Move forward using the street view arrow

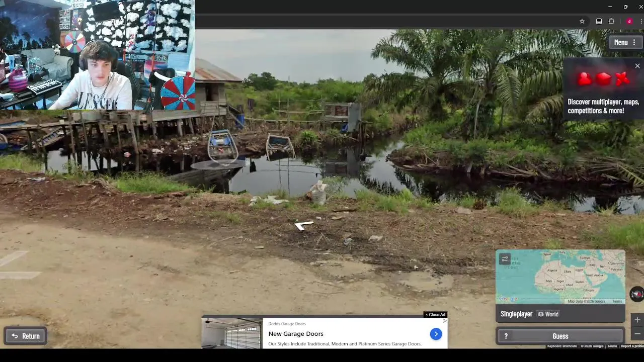pyautogui.click(x=303, y=226)
